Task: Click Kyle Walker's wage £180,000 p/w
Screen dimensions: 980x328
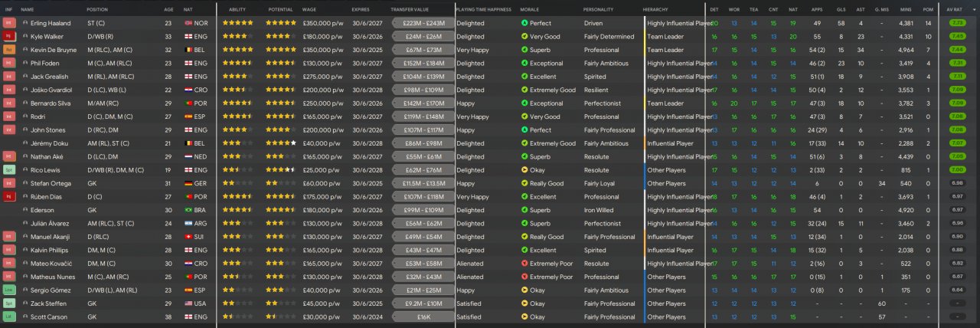Action: (322, 36)
